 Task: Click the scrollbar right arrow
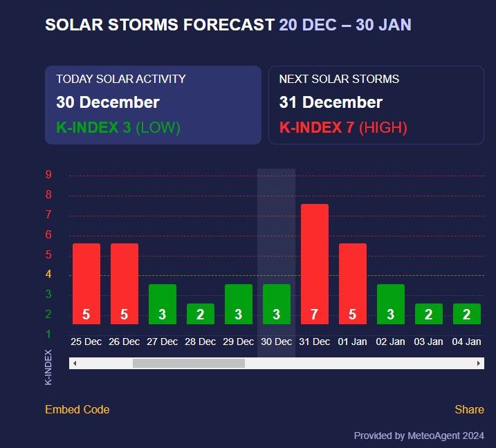[x=479, y=363]
